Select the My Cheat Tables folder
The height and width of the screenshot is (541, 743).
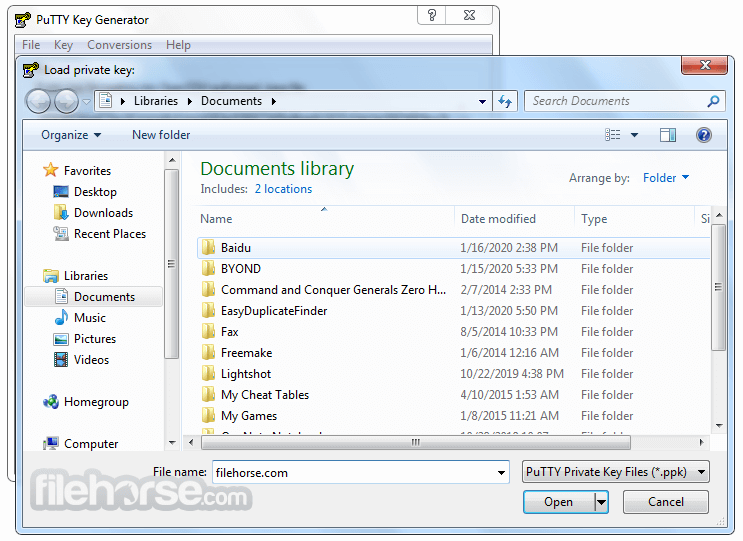(x=265, y=395)
